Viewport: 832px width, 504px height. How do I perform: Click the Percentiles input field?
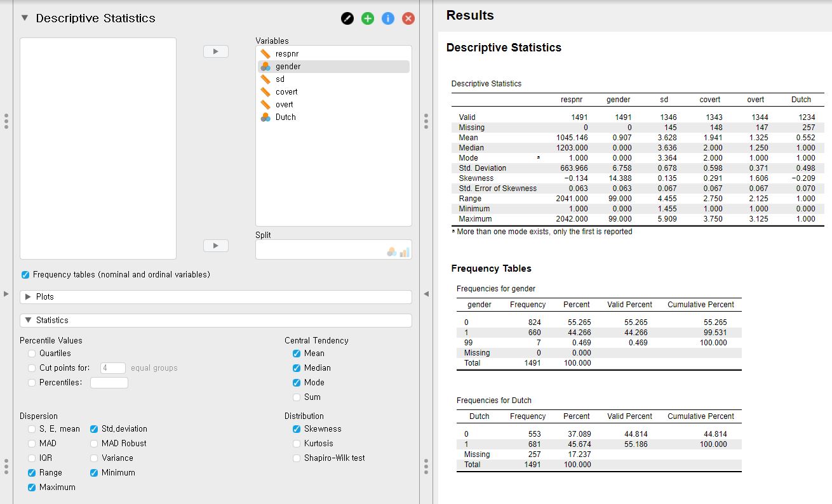tap(109, 383)
